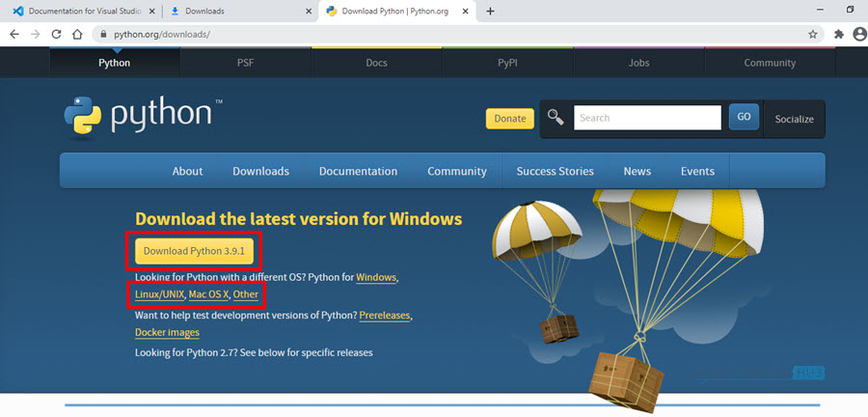Click the Donate button
The image size is (868, 417).
(x=509, y=119)
